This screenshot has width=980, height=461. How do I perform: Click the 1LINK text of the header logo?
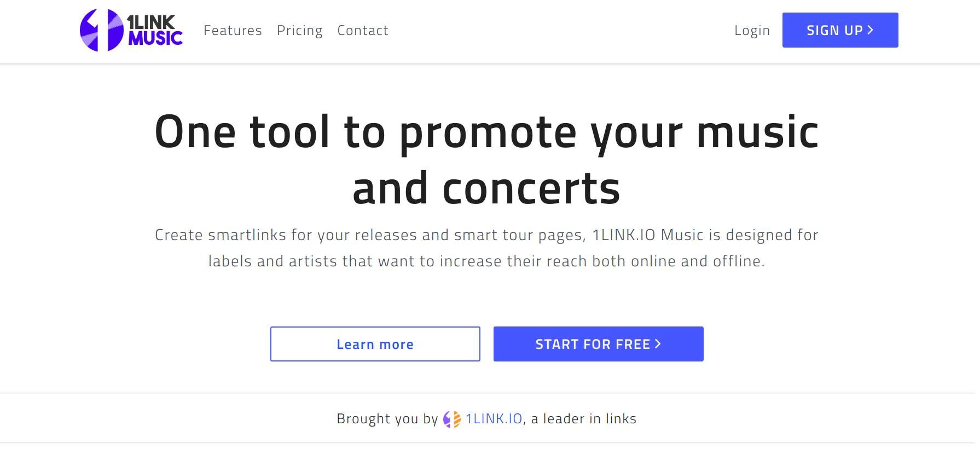tap(152, 22)
